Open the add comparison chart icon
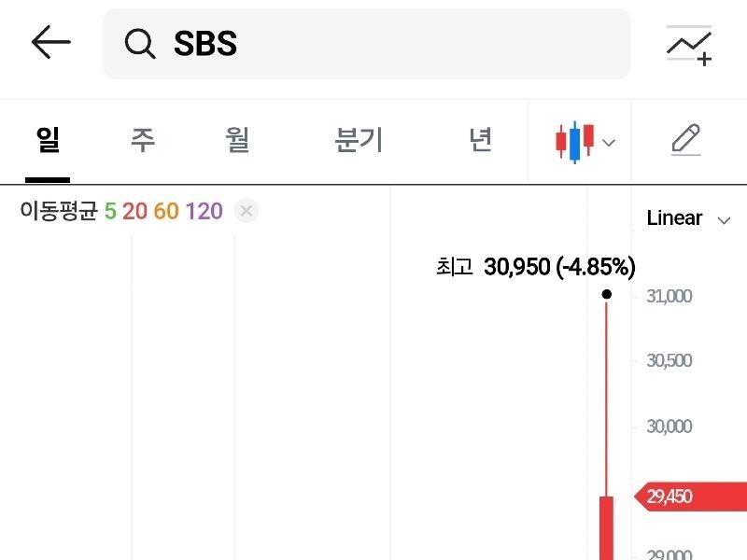This screenshot has width=747, height=560. 689,44
